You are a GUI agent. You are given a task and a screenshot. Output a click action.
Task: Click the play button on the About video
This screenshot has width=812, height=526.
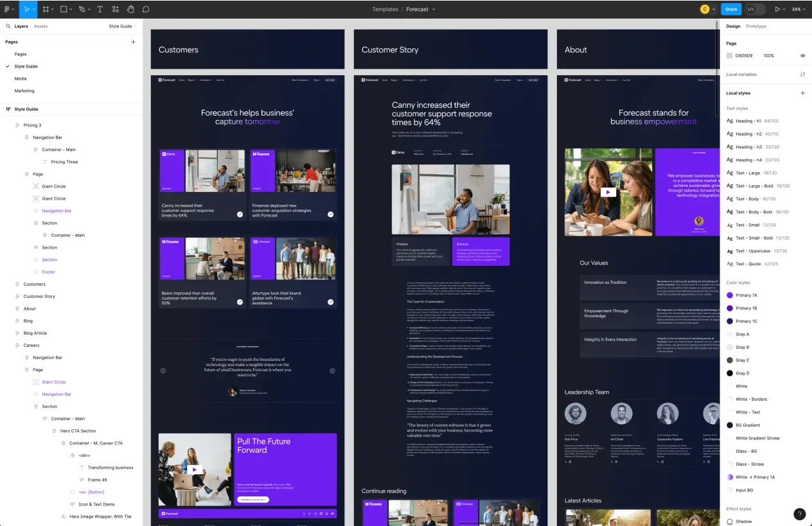pyautogui.click(x=608, y=191)
